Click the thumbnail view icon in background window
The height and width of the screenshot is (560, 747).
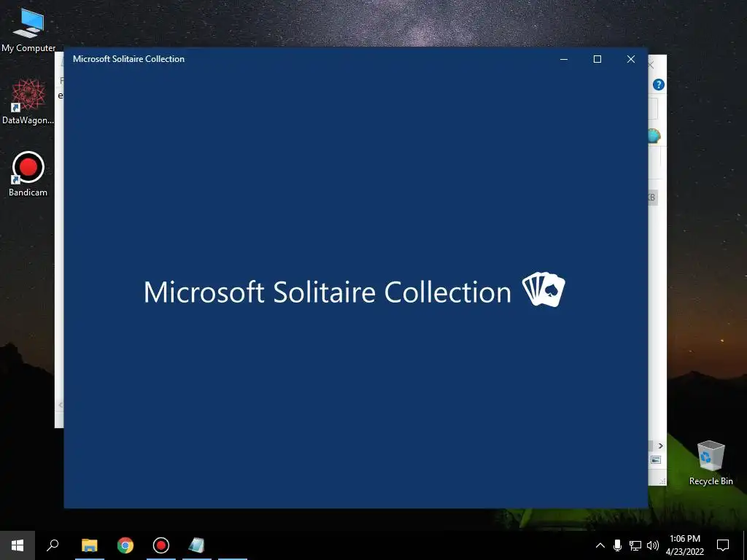(656, 460)
